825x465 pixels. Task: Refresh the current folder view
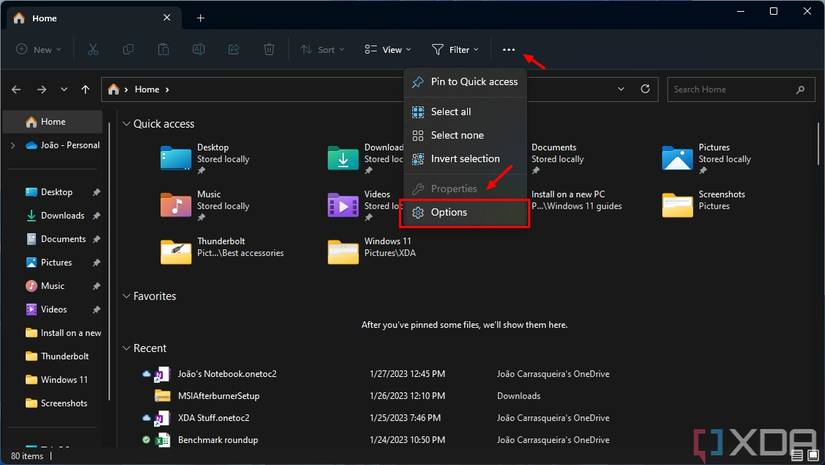click(x=647, y=89)
